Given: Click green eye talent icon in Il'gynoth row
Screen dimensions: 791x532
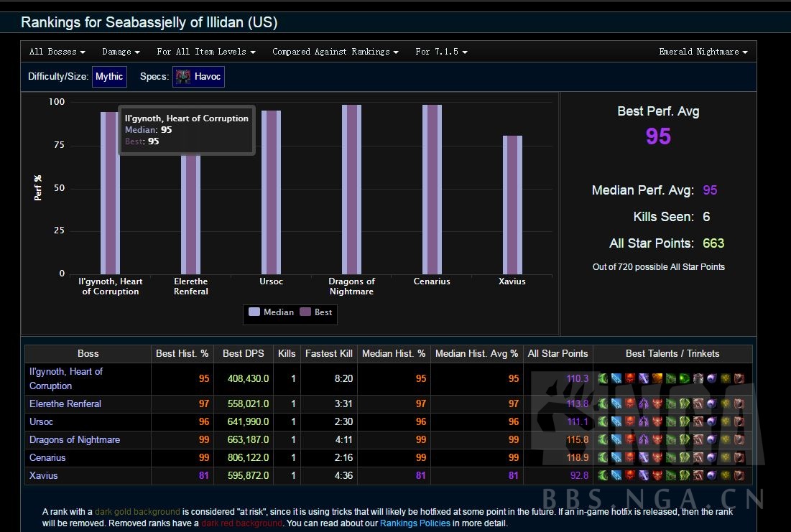Looking at the screenshot, I should pyautogui.click(x=685, y=378).
